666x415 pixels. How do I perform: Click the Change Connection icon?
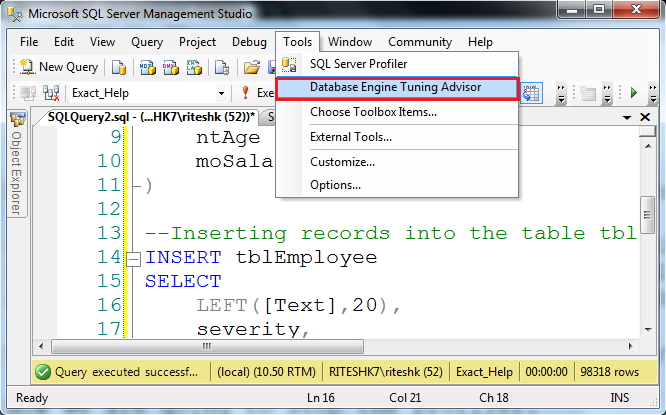click(x=51, y=93)
